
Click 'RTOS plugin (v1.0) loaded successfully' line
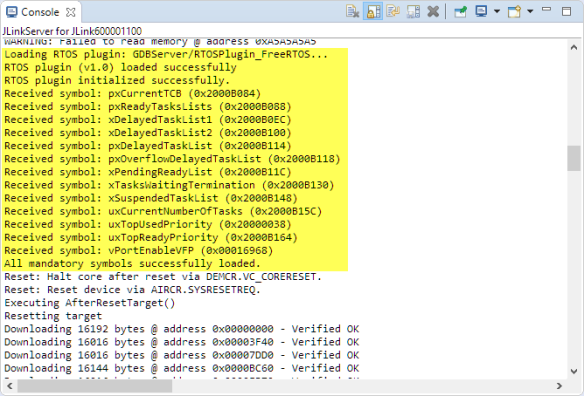(x=120, y=67)
